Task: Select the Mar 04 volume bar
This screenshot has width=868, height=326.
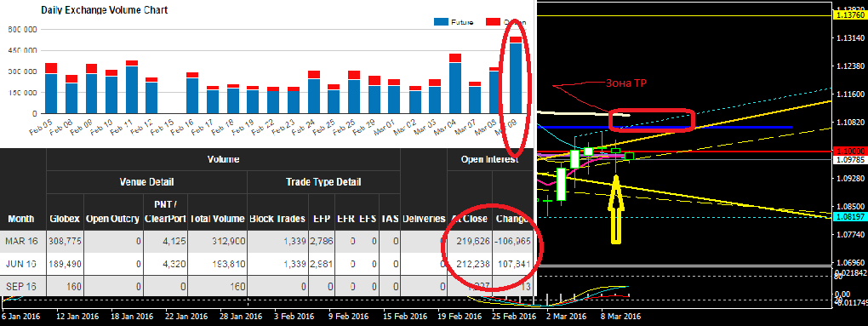Action: point(455,83)
